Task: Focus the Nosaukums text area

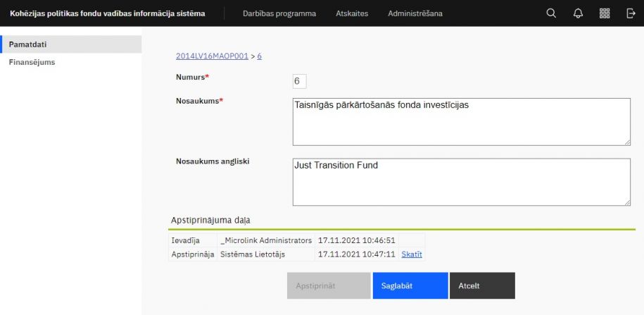Action: coord(460,121)
